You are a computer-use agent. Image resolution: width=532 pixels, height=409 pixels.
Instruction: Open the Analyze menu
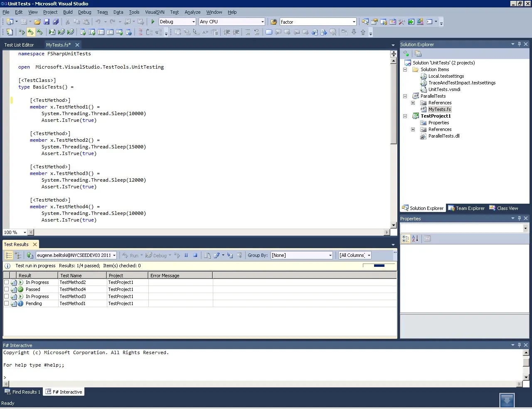coord(192,12)
